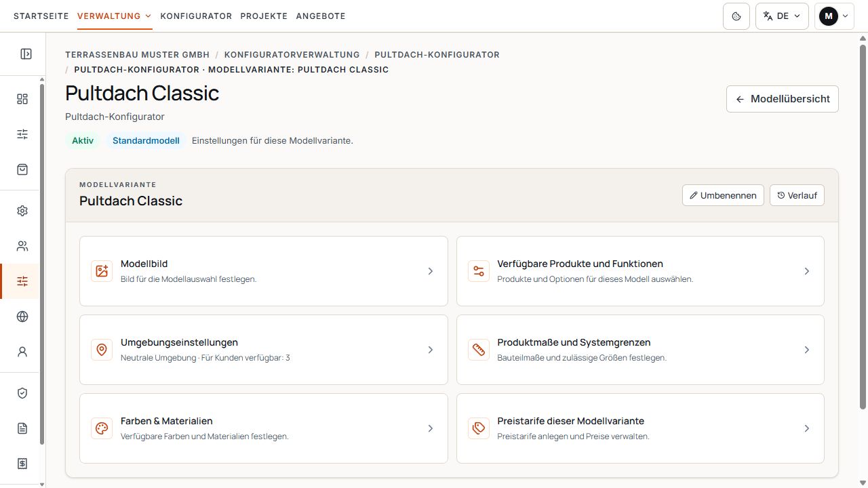Image resolution: width=868 pixels, height=488 pixels.
Task: Open the shopping bag icon in sidebar
Action: [x=22, y=169]
